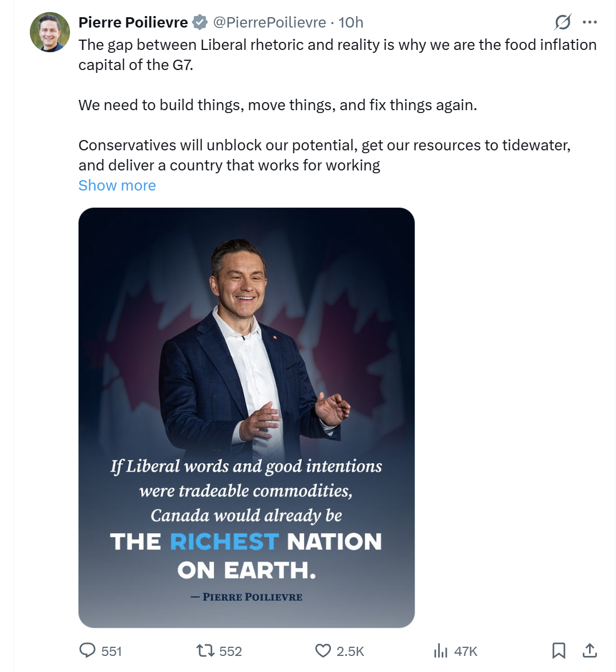
Task: Click the 47K views count
Action: [x=466, y=651]
